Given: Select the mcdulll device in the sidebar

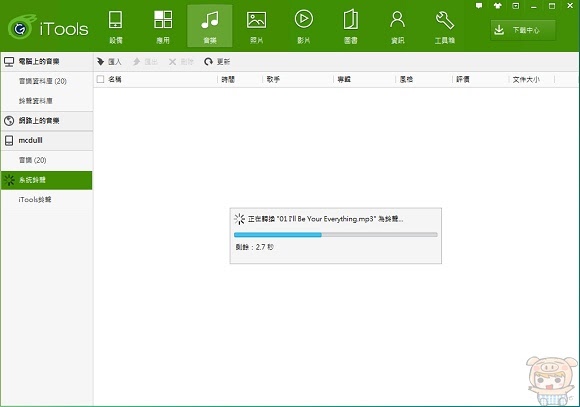Looking at the screenshot, I should click(x=47, y=141).
